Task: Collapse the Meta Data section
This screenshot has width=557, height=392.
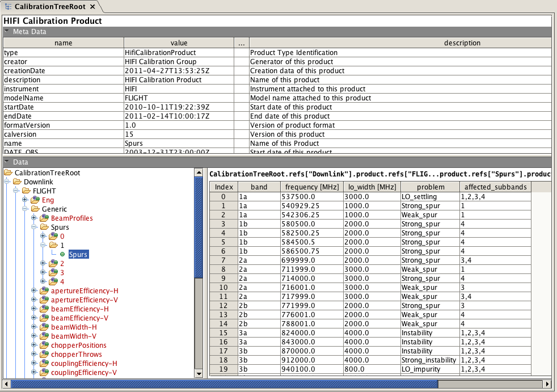Action: click(6, 31)
